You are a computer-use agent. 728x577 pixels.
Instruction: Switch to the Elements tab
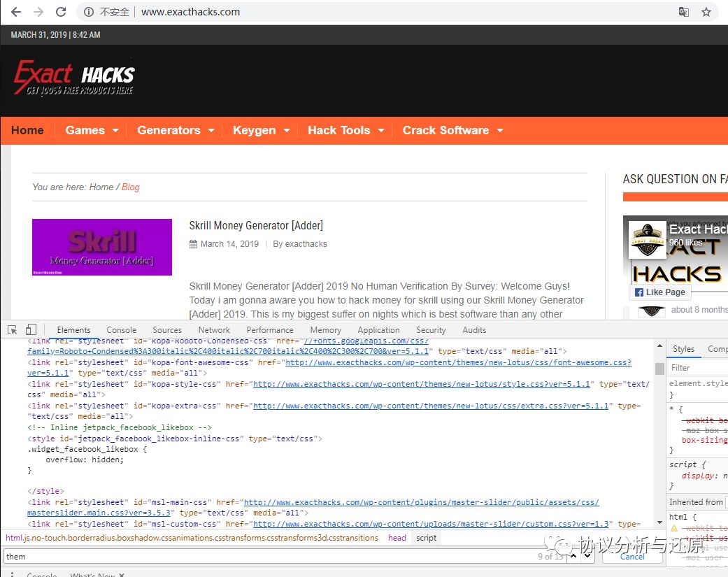(73, 330)
